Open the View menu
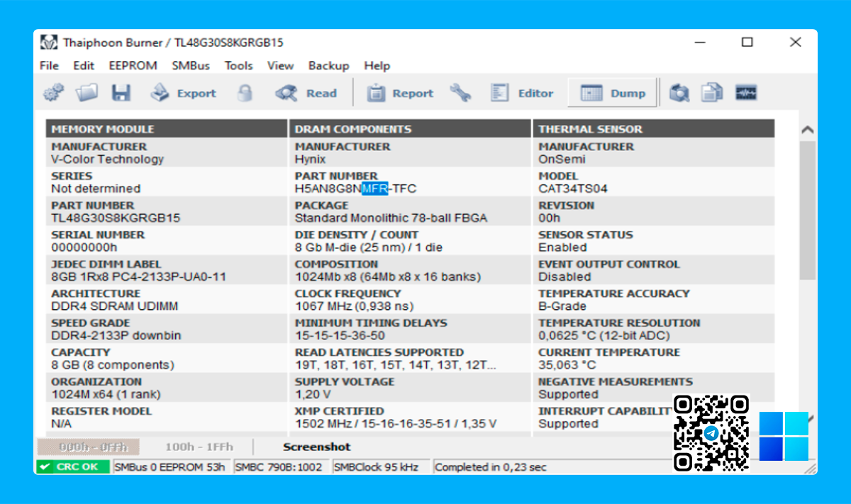 click(x=280, y=65)
